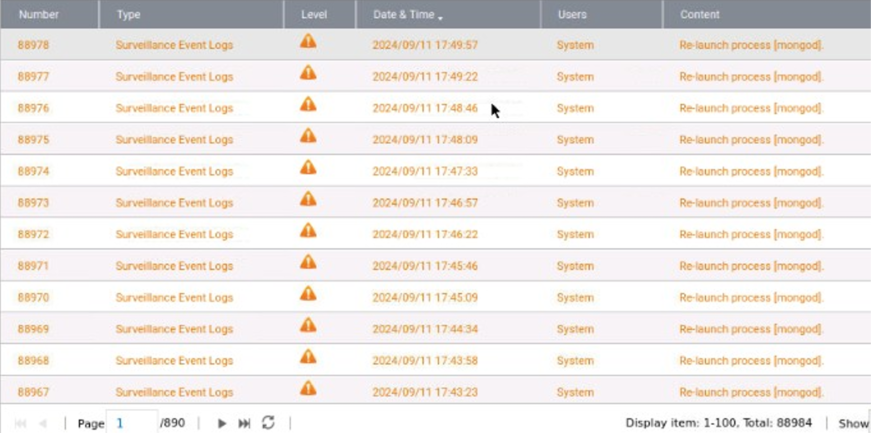Select log entry at 2024/09/11 17:47:33
This screenshot has height=433, width=871.
pos(425,171)
